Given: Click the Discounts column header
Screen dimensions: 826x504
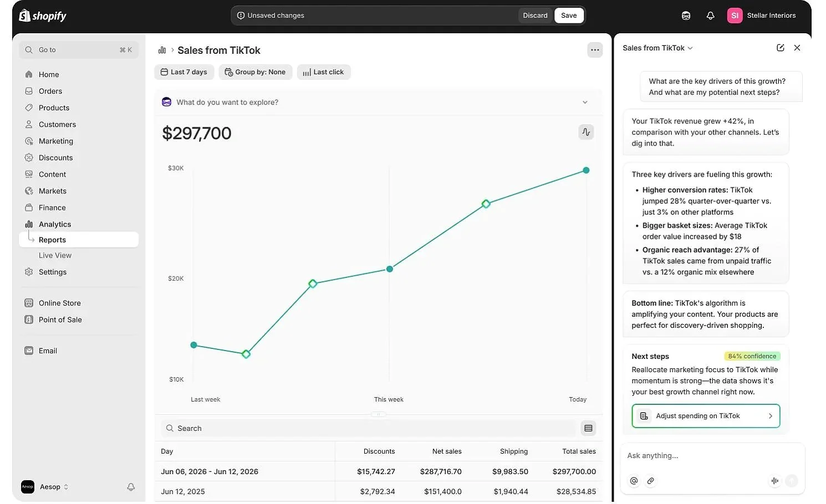Looking at the screenshot, I should tap(379, 451).
